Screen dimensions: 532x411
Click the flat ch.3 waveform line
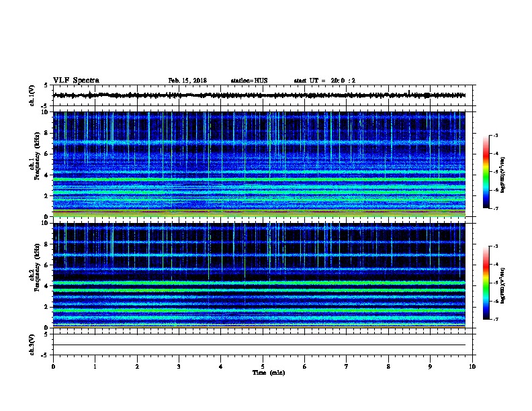(259, 345)
